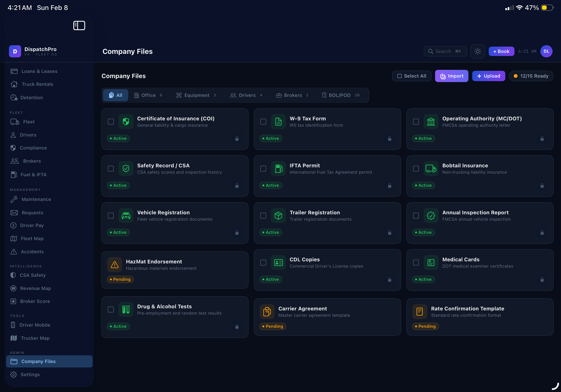Toggle light/dark theme sun icon
The image size is (561, 392).
click(478, 52)
